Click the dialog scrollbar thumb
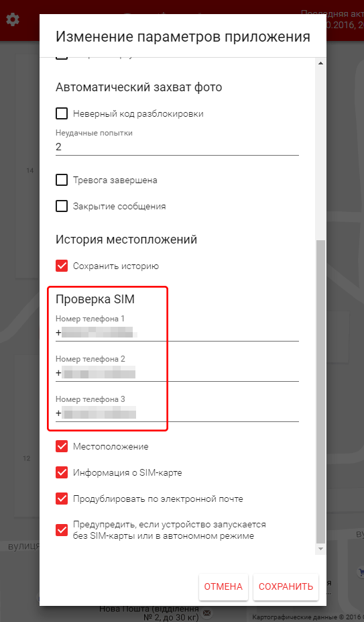The width and height of the screenshot is (364, 622). (x=321, y=392)
